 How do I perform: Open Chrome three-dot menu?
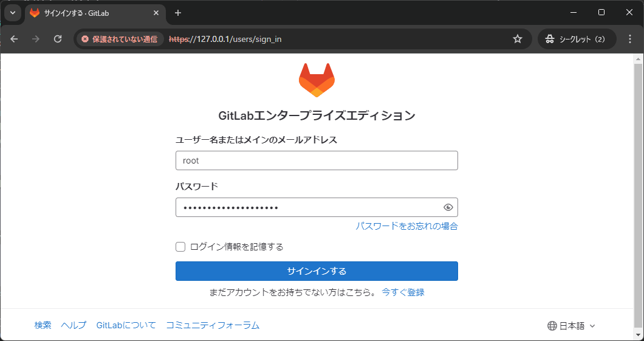pyautogui.click(x=630, y=39)
